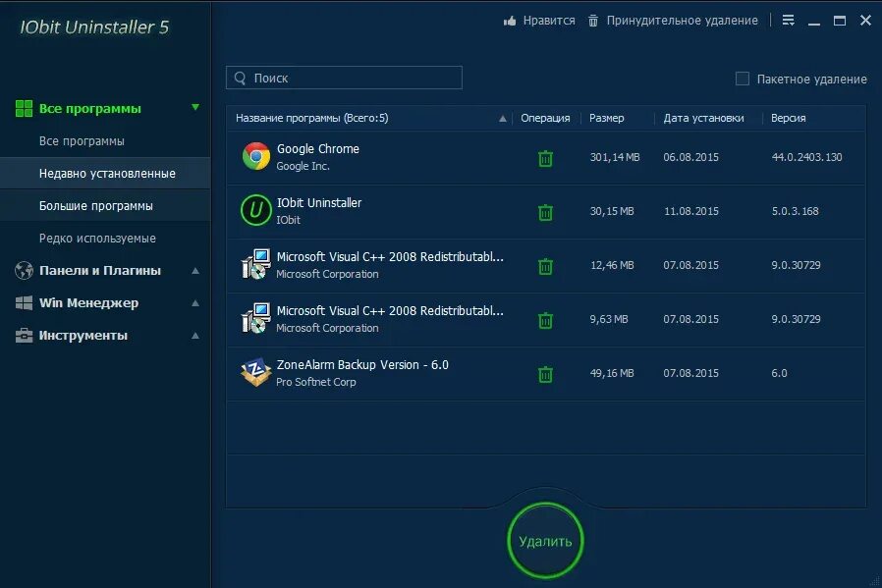Click the green Удалить button
This screenshot has height=588, width=882.
click(x=545, y=540)
